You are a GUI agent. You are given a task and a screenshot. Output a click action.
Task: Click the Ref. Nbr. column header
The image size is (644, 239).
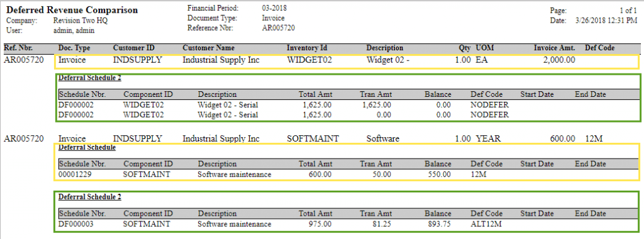[x=18, y=48]
